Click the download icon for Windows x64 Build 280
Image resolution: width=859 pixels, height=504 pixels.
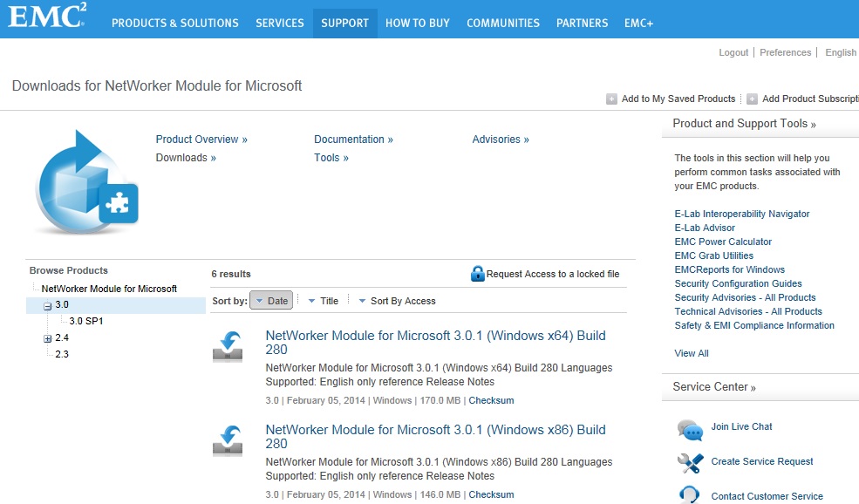228,346
